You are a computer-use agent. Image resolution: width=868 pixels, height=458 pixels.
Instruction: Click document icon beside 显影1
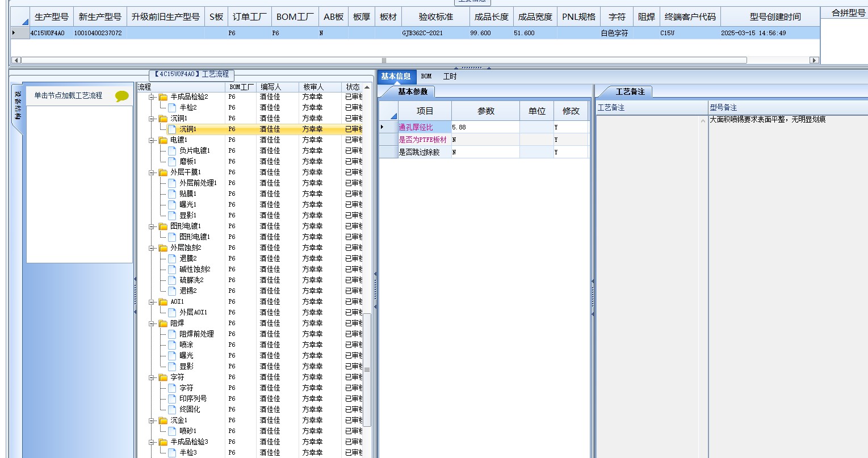(x=172, y=215)
